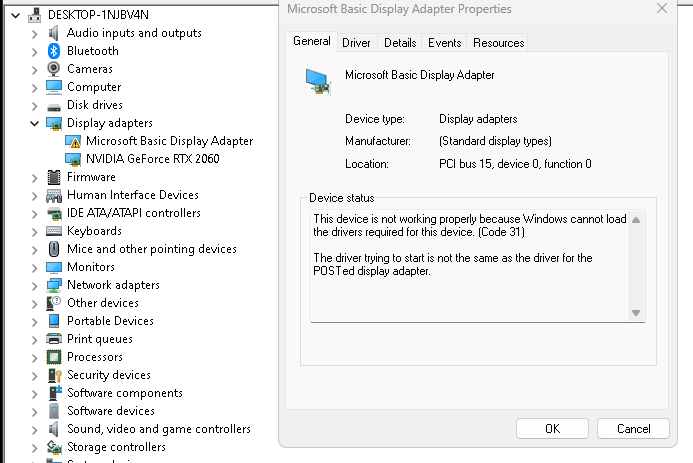The width and height of the screenshot is (693, 463).
Task: Click the display adapter icon in Properties dialog
Action: 318,82
